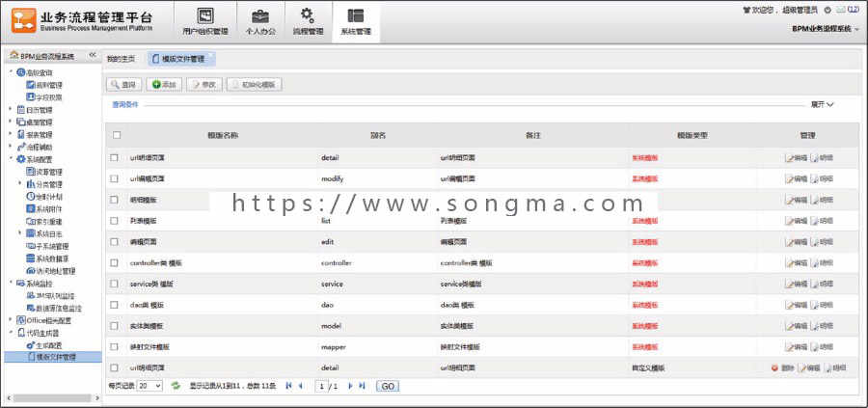Open 访问地址管理 item in sidebar
868x408 pixels.
pos(51,271)
